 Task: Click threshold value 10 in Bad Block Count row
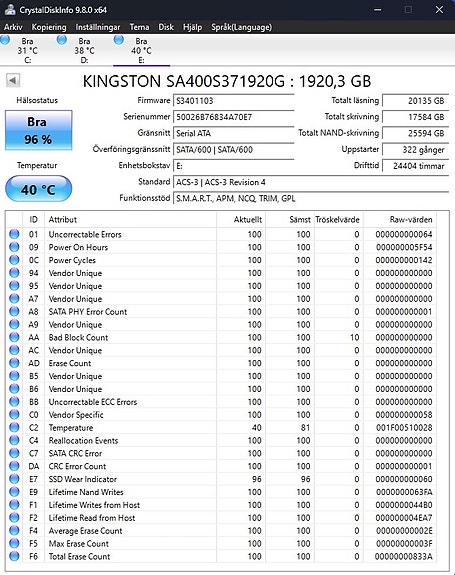(x=355, y=337)
